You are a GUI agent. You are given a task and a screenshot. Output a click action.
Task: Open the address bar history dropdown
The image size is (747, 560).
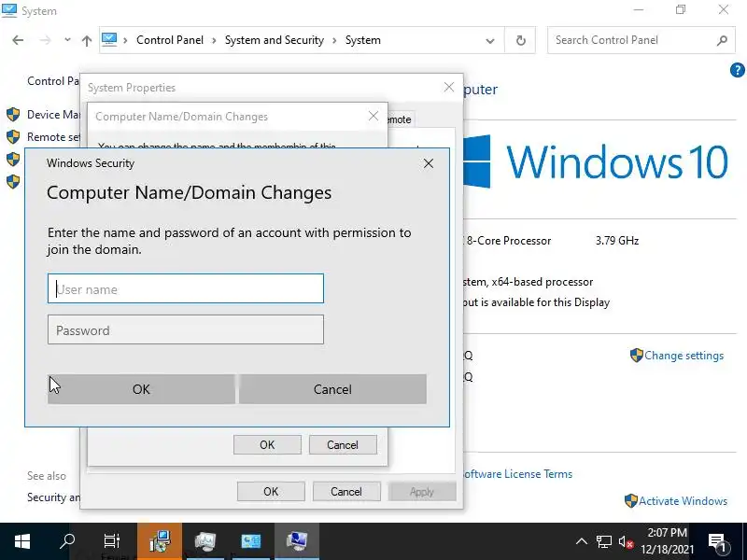click(489, 41)
